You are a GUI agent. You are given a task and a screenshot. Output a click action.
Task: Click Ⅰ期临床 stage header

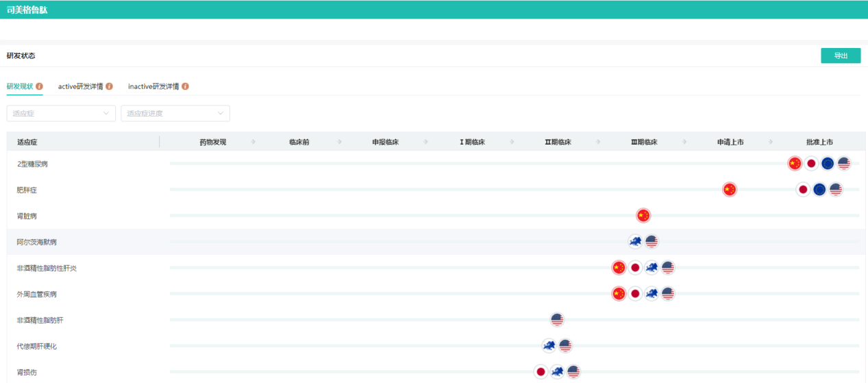472,142
